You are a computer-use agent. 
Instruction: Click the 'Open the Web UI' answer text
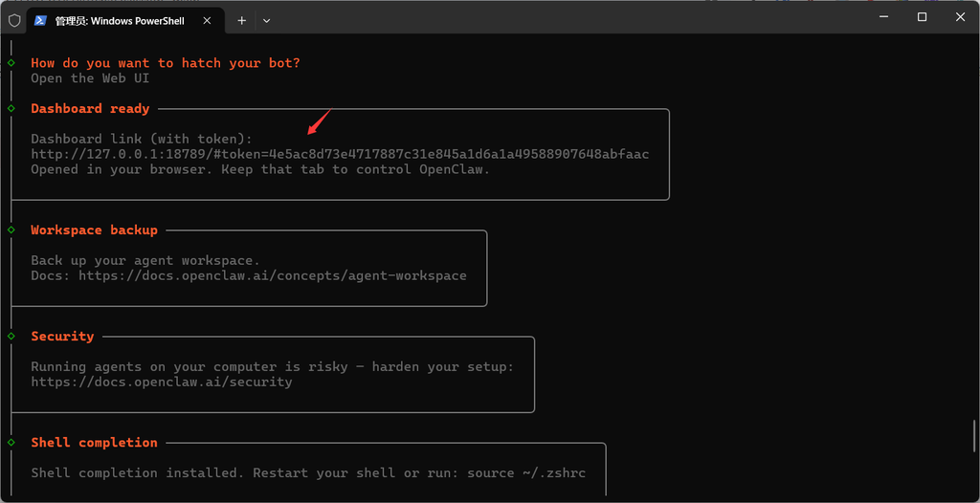[90, 78]
